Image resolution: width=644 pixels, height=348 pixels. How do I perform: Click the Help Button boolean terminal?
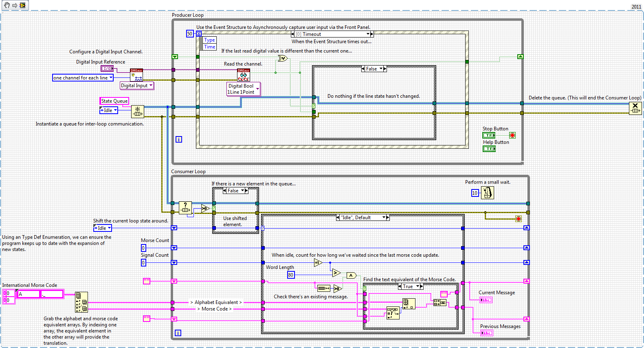[x=489, y=149]
